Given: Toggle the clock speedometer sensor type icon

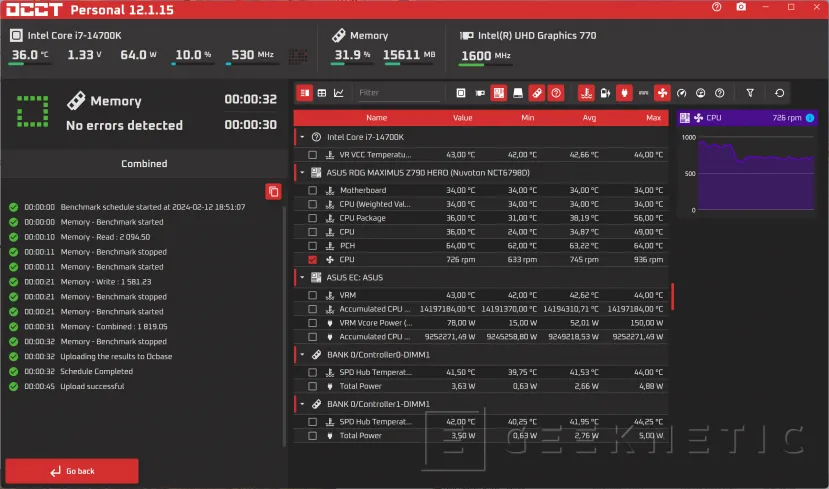Looking at the screenshot, I should [x=681, y=93].
